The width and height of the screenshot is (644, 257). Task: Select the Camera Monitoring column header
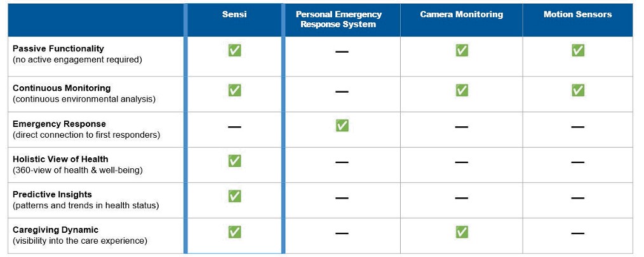(462, 15)
